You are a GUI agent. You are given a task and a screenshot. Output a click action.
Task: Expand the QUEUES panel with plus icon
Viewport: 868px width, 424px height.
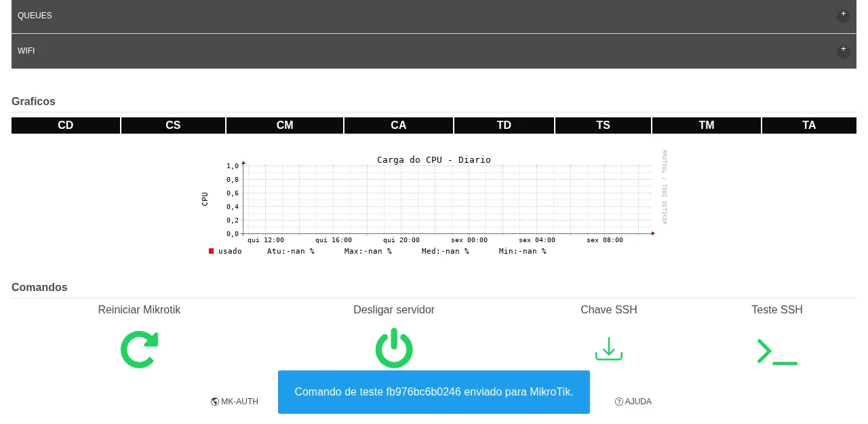844,14
